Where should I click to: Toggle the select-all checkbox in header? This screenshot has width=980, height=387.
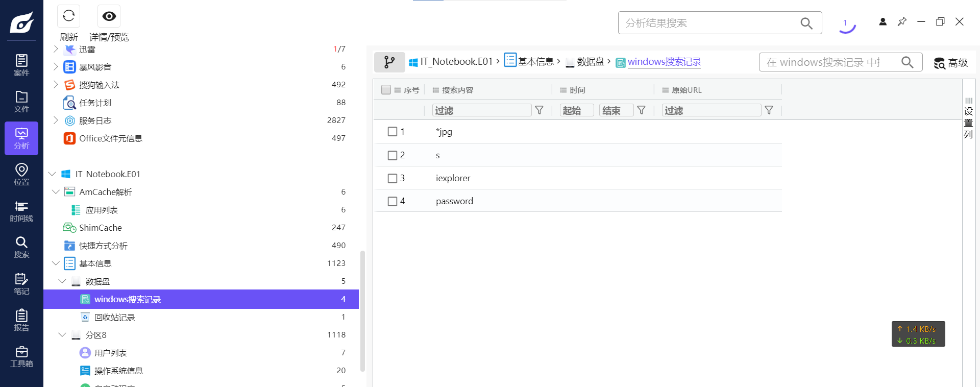(x=386, y=90)
